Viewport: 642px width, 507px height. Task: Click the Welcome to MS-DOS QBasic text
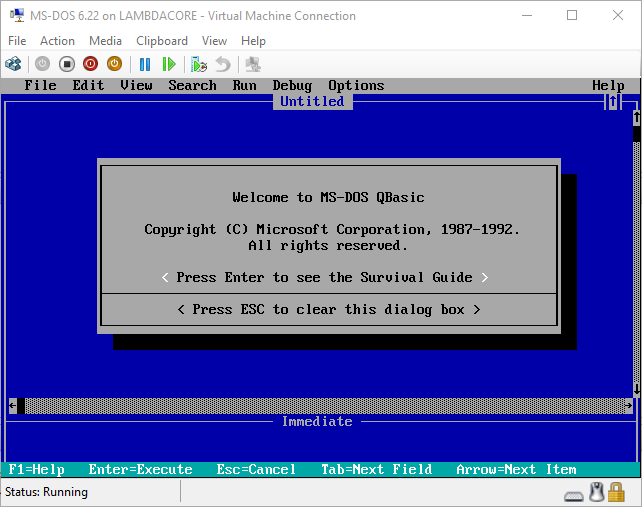(328, 197)
